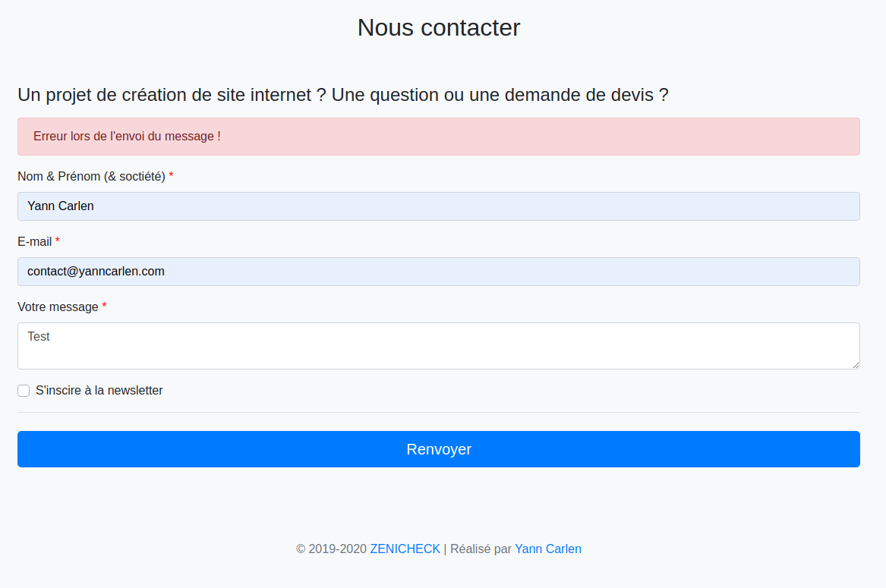Enable the newsletter subscription checkbox
The height and width of the screenshot is (588, 886).
click(x=24, y=391)
